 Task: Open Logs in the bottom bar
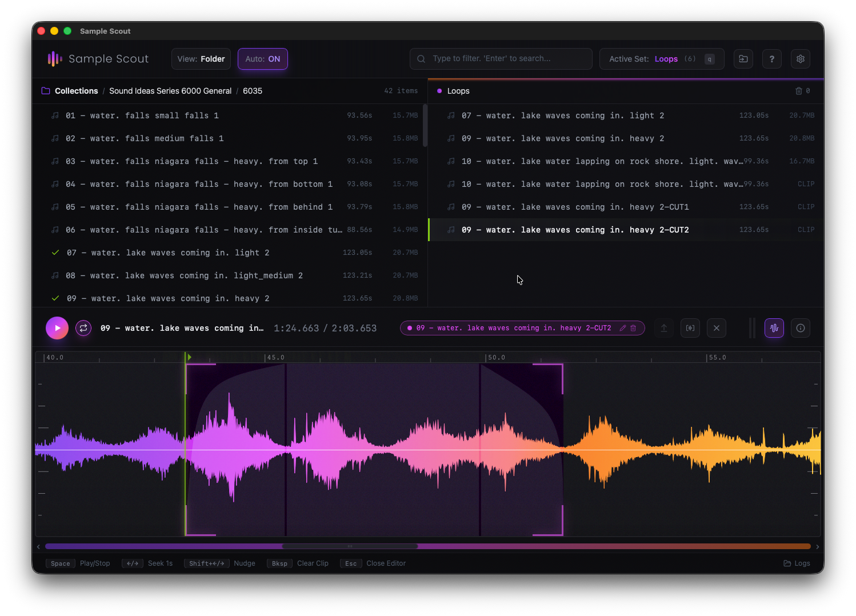pyautogui.click(x=797, y=563)
